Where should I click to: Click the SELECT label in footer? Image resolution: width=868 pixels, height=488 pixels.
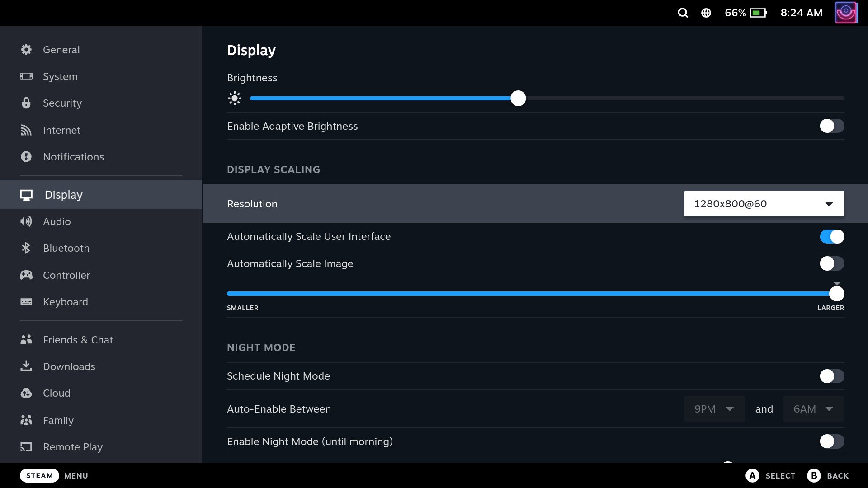[x=780, y=476]
